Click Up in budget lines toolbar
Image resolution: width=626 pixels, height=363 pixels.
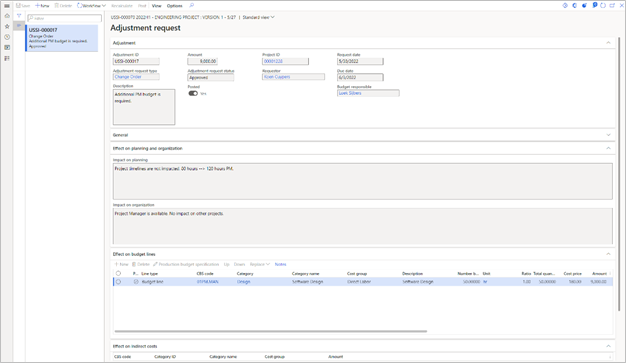(x=226, y=264)
